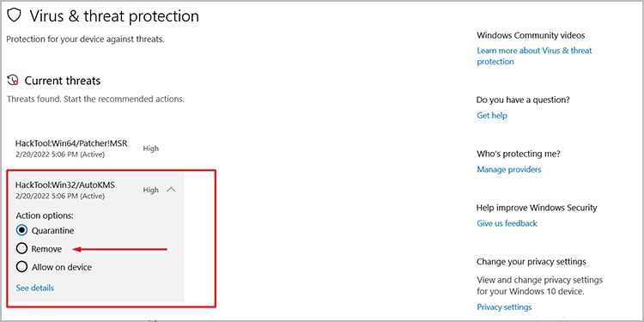Click the HackTool:Win32/AutoKMS threat title
Screen dimensions: 644x322
coord(65,185)
